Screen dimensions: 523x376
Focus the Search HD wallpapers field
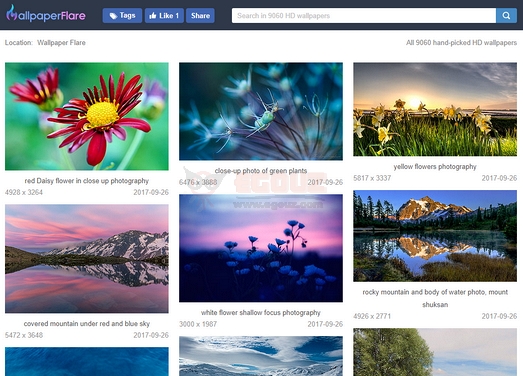click(x=364, y=16)
